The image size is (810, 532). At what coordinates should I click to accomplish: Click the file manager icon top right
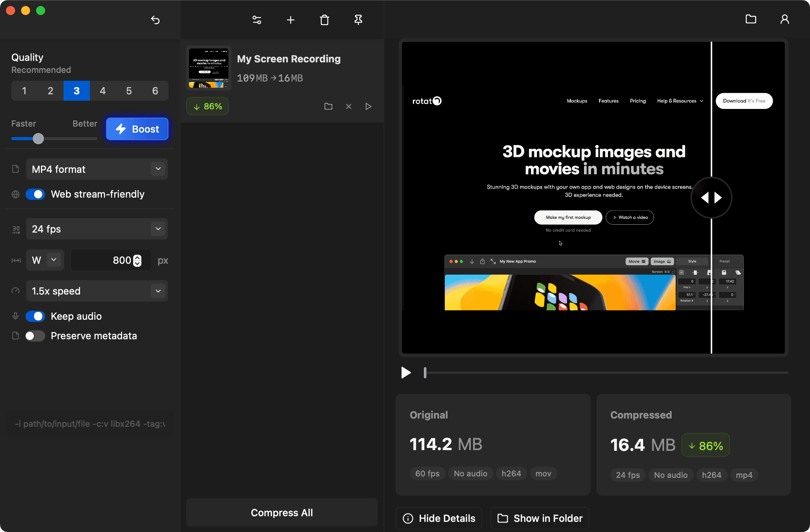tap(751, 20)
